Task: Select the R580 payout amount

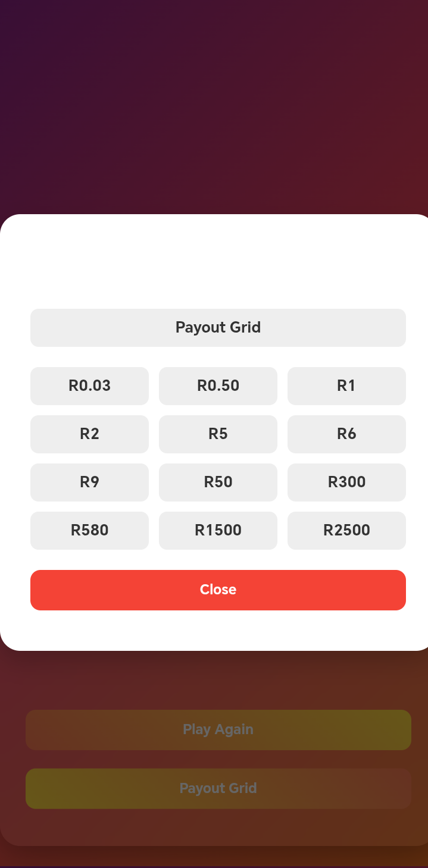Action: tap(89, 531)
